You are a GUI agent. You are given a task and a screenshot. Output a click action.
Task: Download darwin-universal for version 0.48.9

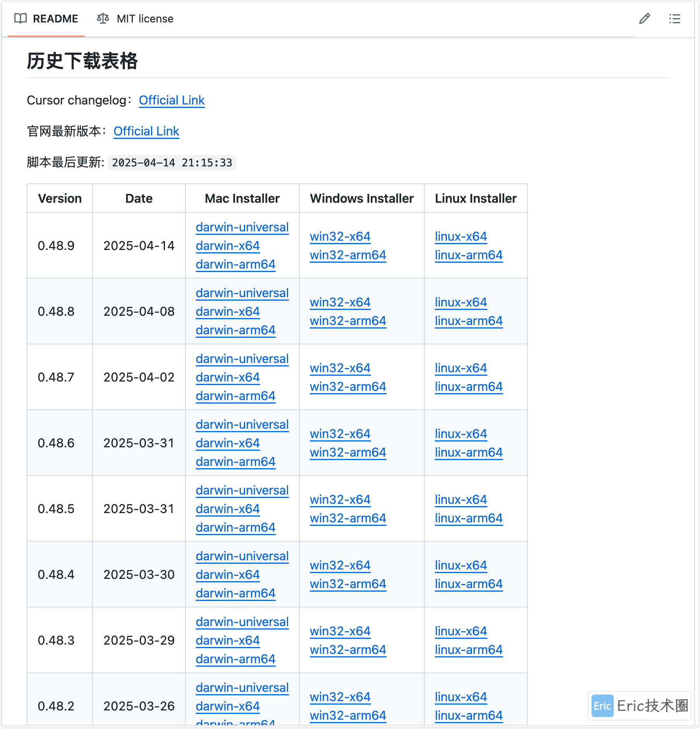(x=242, y=227)
